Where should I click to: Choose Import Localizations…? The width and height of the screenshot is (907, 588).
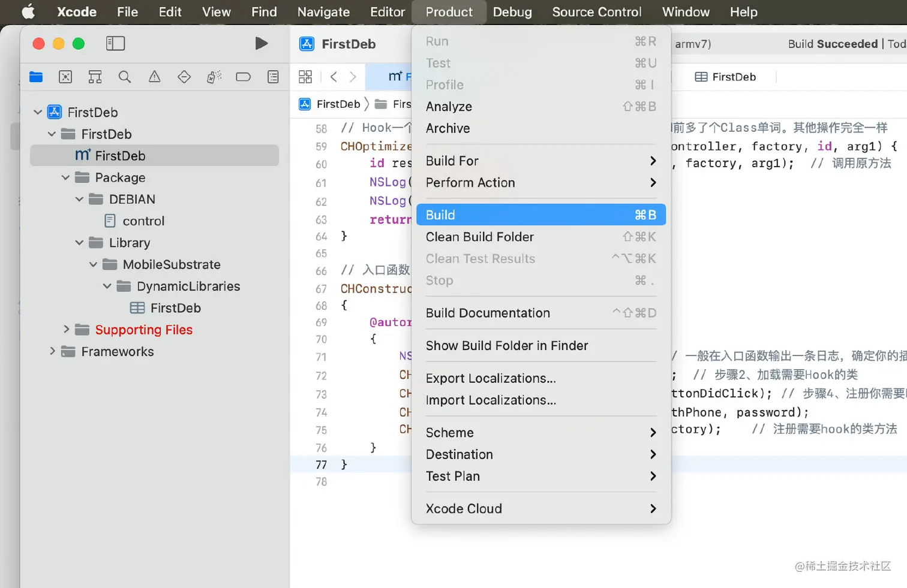(541, 400)
